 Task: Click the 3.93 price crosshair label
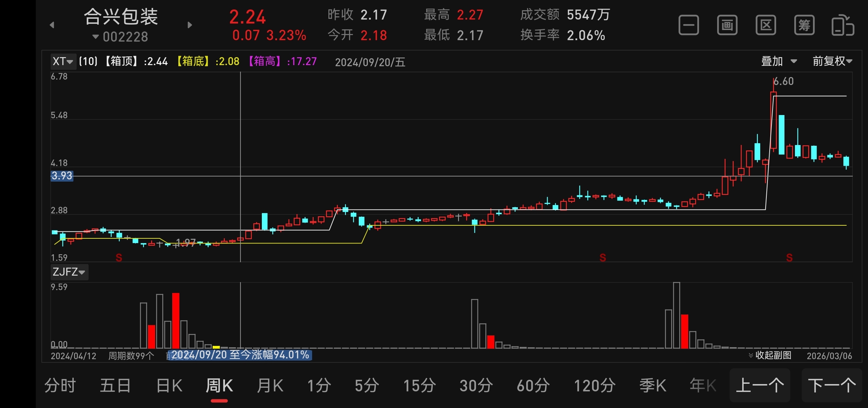pos(62,176)
